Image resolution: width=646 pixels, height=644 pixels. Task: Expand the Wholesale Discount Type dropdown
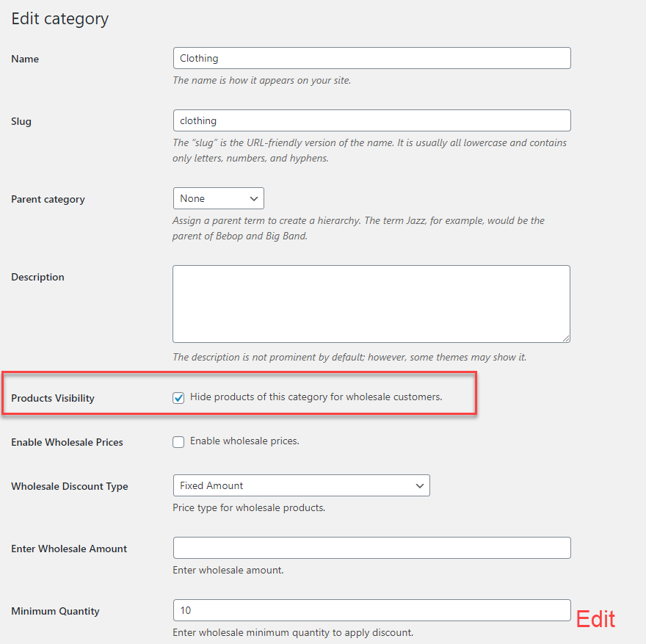pos(301,485)
